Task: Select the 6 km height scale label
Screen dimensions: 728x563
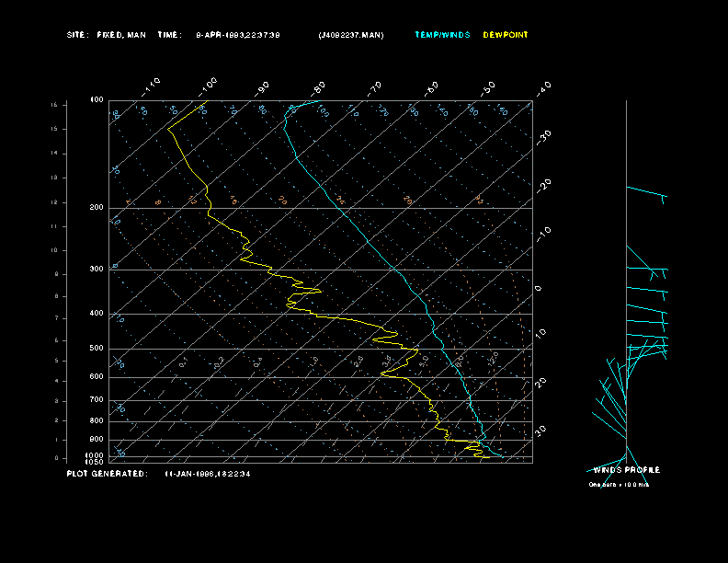Action: (x=56, y=340)
